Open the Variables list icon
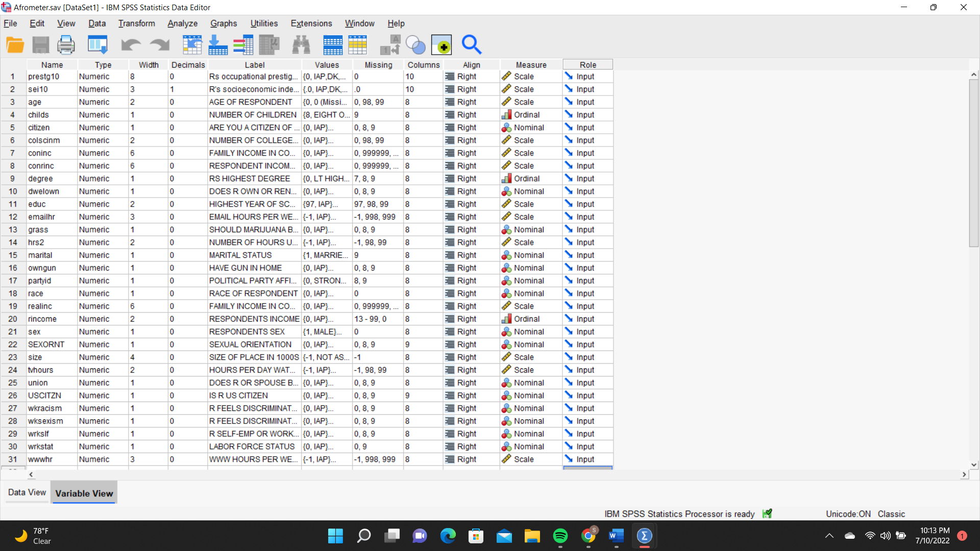The image size is (980, 551). tap(243, 45)
